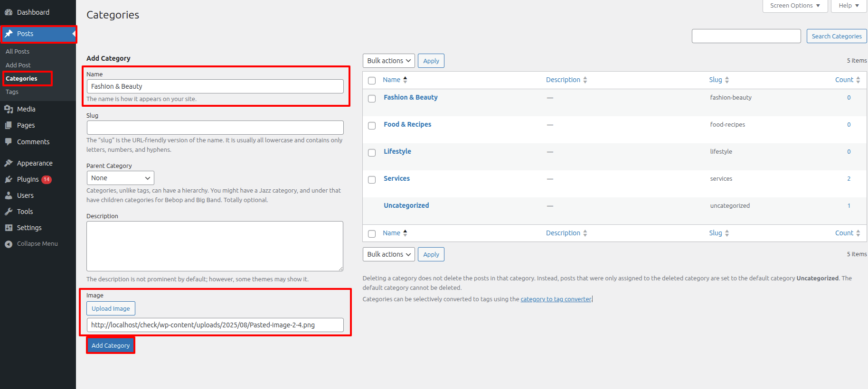Expand the Screen Options panel
Image resolution: width=868 pixels, height=389 pixels.
(x=794, y=6)
